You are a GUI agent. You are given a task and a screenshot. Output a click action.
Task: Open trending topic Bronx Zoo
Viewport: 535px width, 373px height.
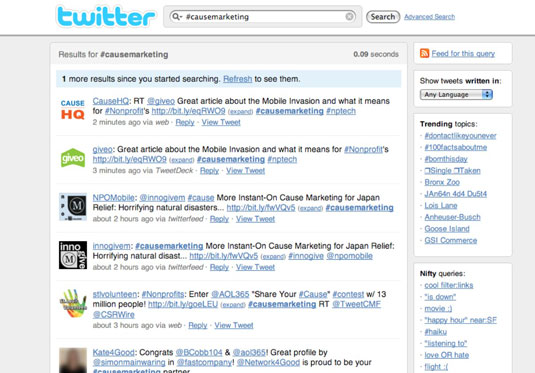pos(442,182)
